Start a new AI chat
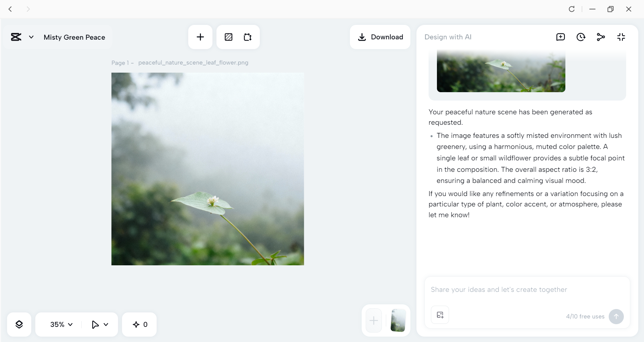This screenshot has width=644, height=342. click(561, 37)
